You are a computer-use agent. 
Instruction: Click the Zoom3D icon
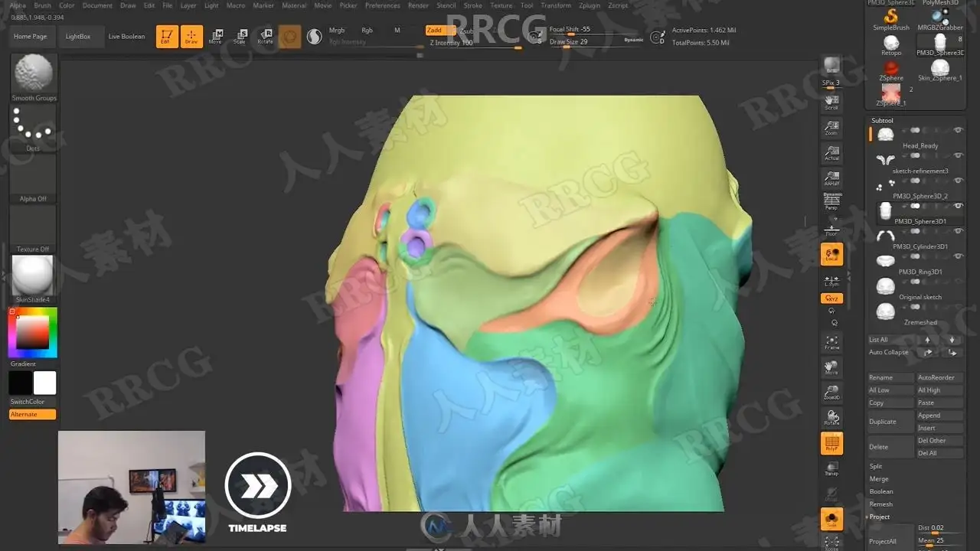pos(831,393)
